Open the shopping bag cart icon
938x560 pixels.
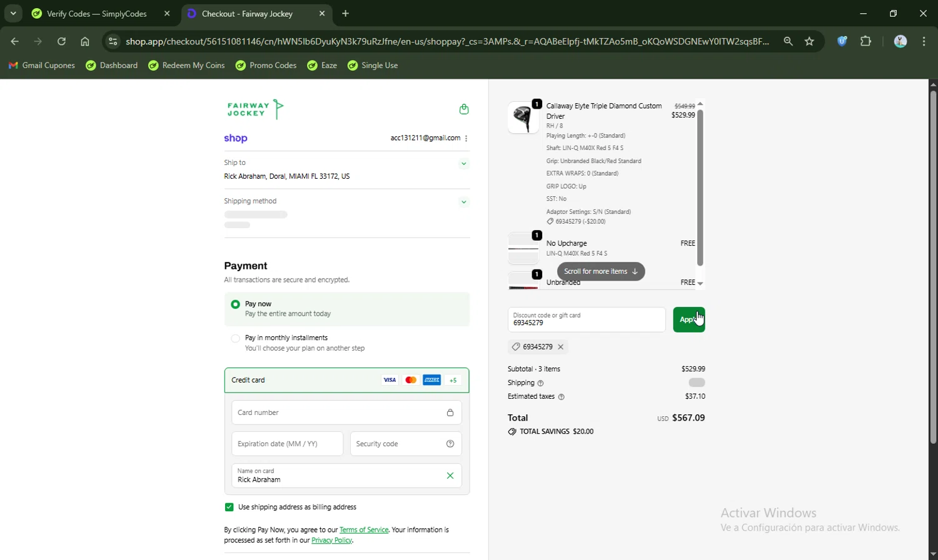pyautogui.click(x=464, y=109)
